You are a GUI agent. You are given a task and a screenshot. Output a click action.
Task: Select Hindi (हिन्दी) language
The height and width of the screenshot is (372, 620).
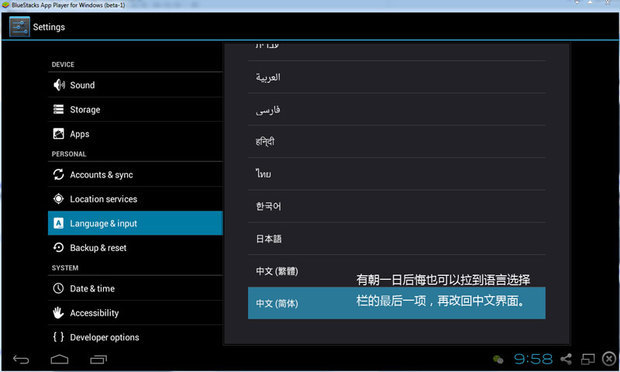397,142
